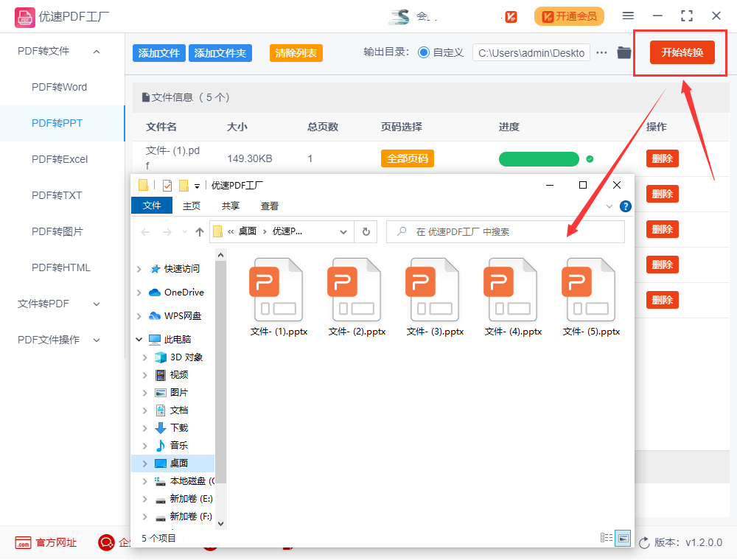Click the search box 在 优速PDF工厂 中搜索
737x560 pixels.
(506, 232)
